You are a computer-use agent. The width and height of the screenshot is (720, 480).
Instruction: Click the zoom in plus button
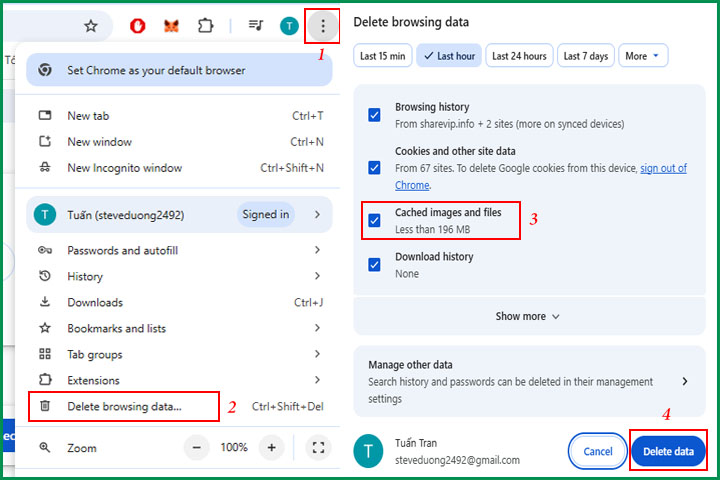pyautogui.click(x=271, y=448)
